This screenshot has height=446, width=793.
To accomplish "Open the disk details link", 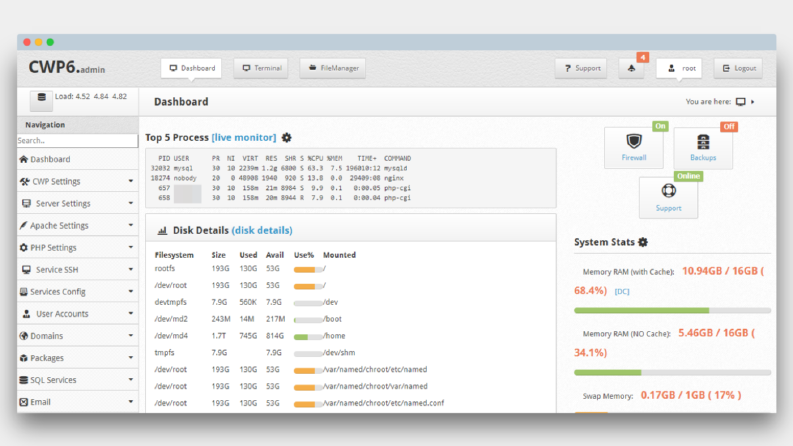I will pyautogui.click(x=262, y=231).
